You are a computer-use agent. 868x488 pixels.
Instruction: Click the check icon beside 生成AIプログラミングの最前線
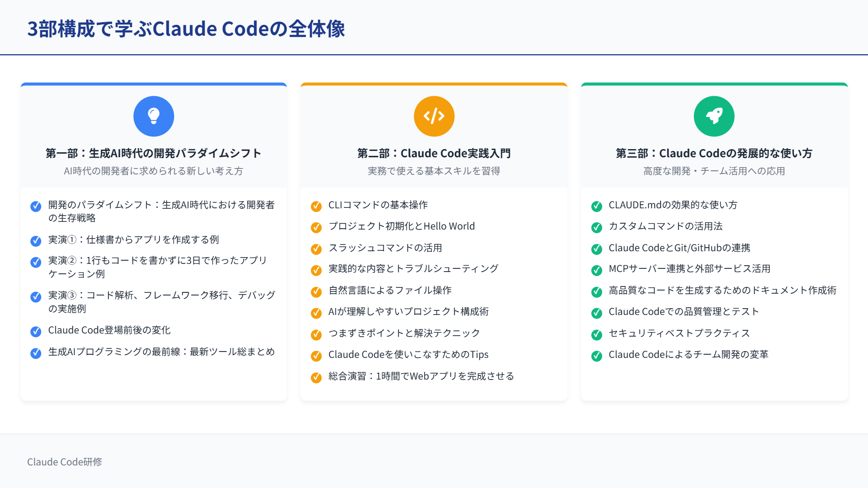tap(36, 353)
